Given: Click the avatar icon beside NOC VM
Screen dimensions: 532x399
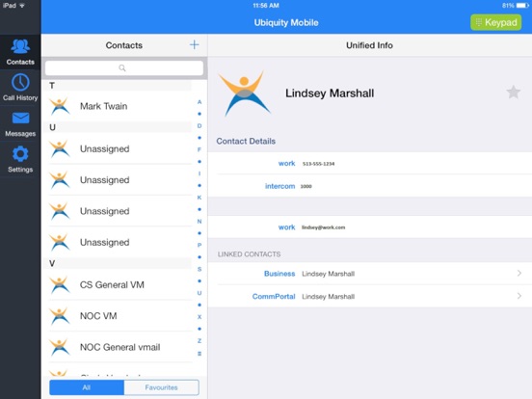Looking at the screenshot, I should click(60, 316).
